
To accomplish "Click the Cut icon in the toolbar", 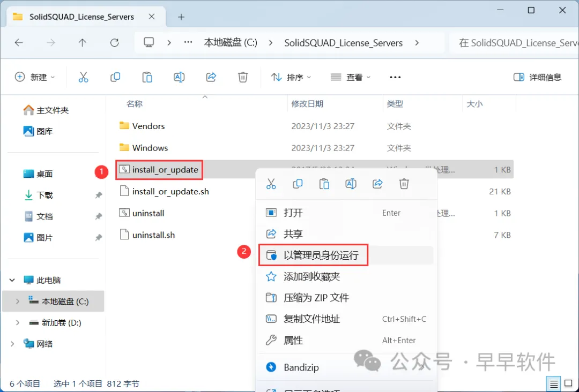I will (84, 77).
